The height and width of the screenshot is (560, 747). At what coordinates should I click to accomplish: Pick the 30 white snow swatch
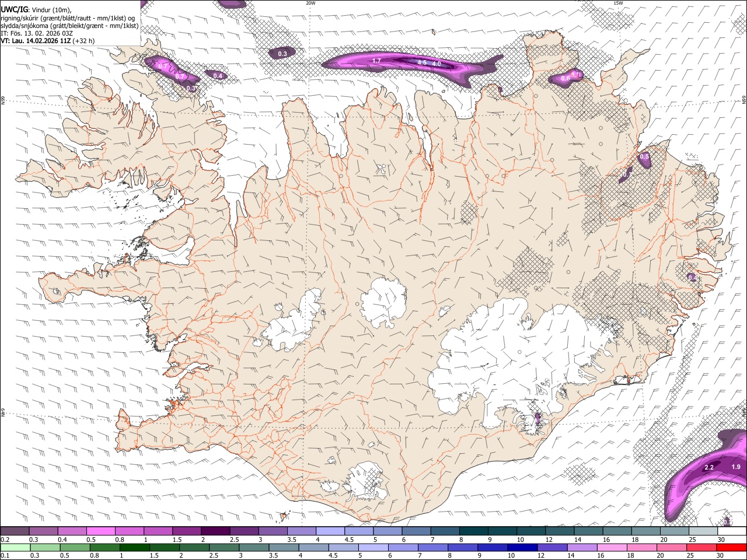click(x=731, y=531)
